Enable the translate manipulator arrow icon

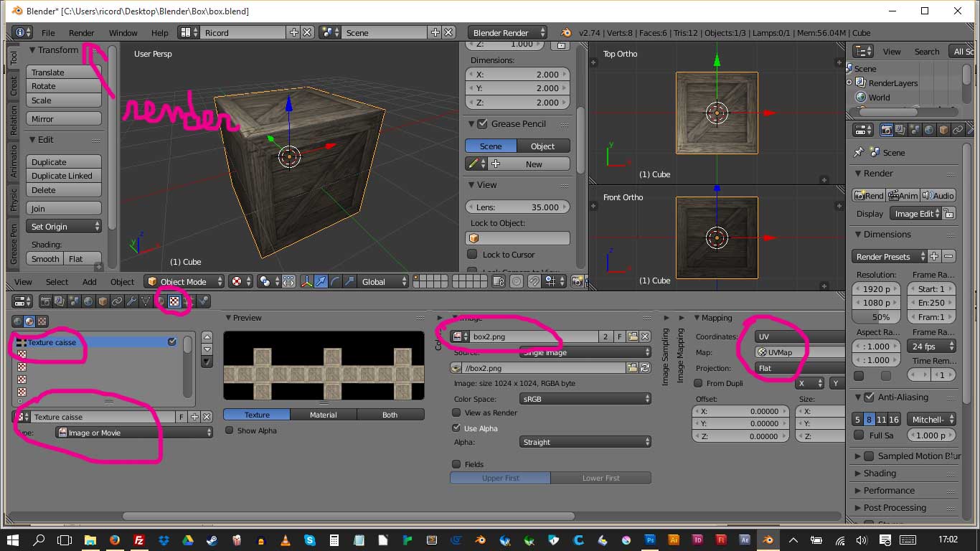321,282
